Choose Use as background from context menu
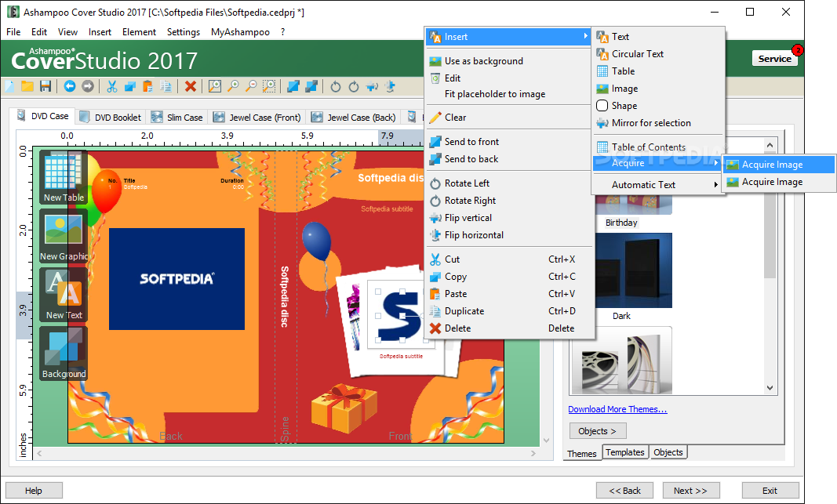This screenshot has height=504, width=837. pyautogui.click(x=510, y=61)
